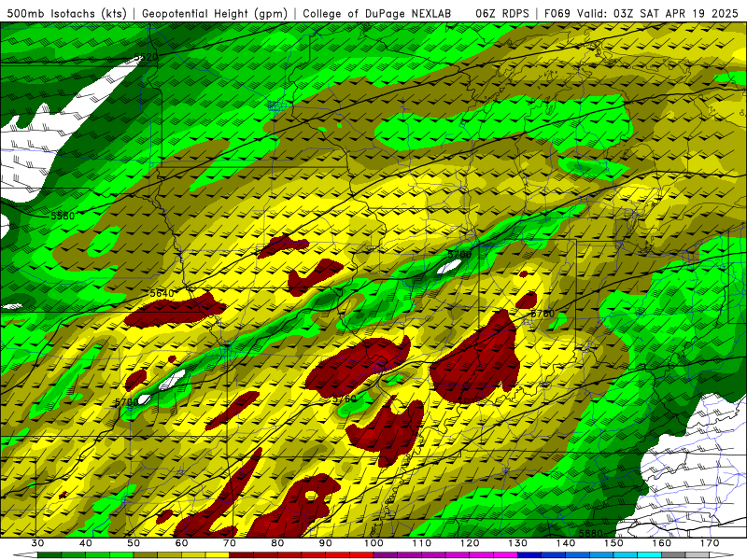Click the 'Geopotential Height (gpm)' header text
The image size is (747, 560).
215,13
